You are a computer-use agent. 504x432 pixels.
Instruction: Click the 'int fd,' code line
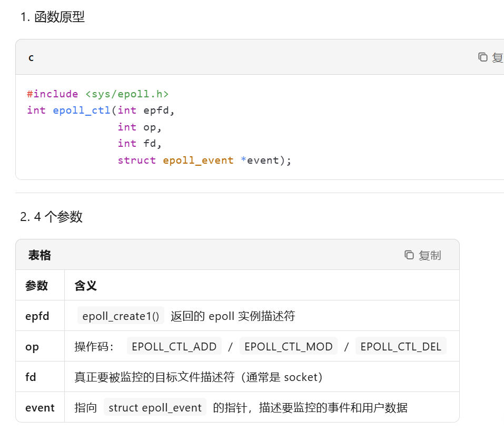coord(140,144)
